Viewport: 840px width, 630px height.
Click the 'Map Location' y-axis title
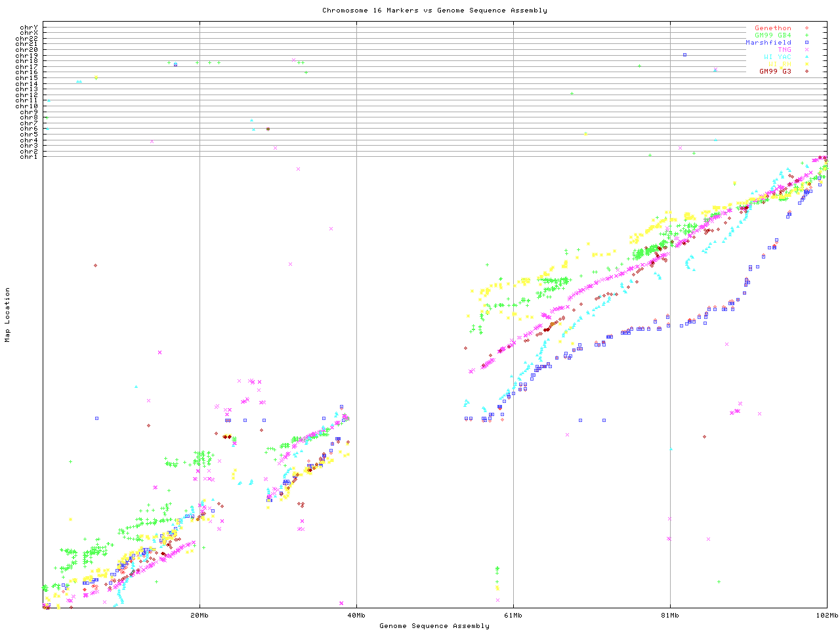pyautogui.click(x=8, y=315)
